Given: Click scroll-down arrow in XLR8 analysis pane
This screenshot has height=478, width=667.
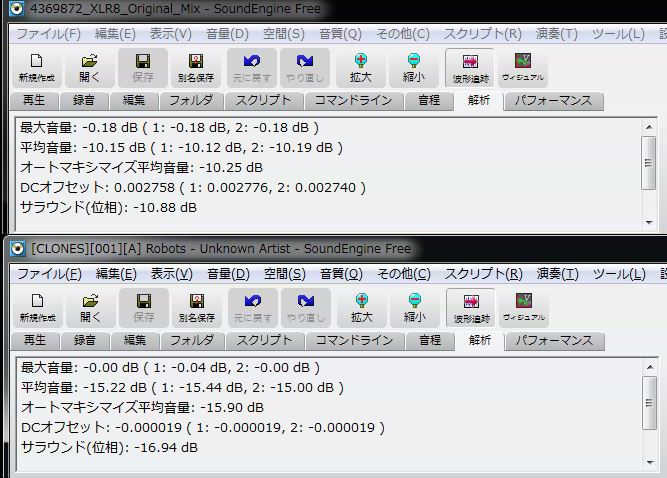Looking at the screenshot, I should coord(649,222).
